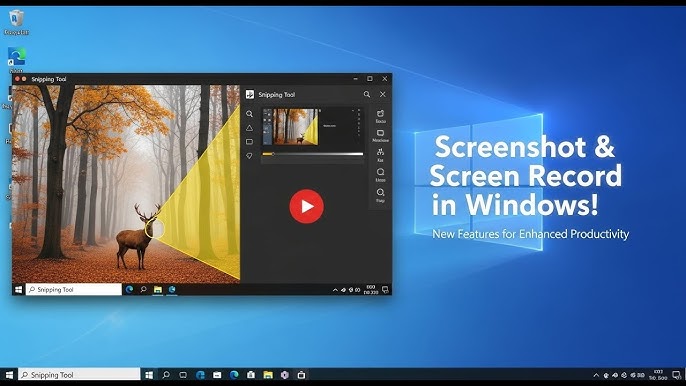Click the 'Snipping Tool' search box inside the window
Image resolution: width=686 pixels, height=386 pixels.
pos(74,290)
